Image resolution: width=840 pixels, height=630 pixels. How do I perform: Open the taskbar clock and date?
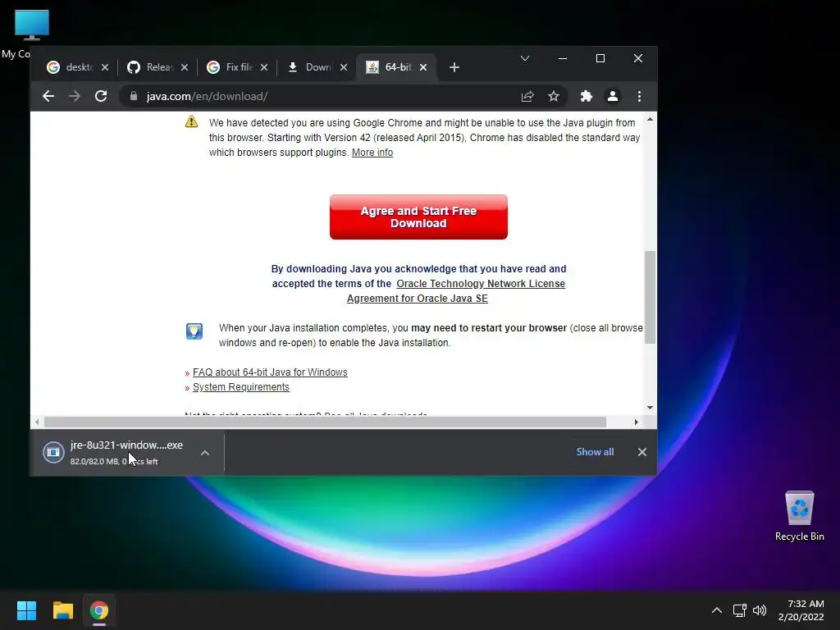pyautogui.click(x=801, y=610)
